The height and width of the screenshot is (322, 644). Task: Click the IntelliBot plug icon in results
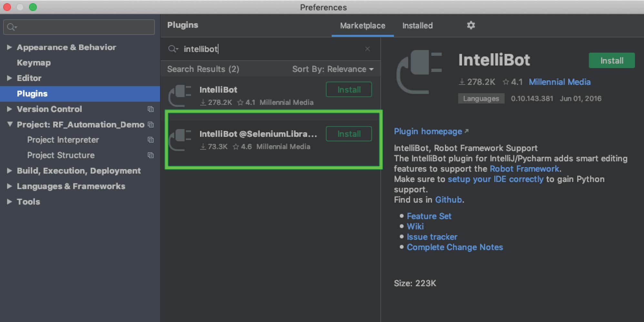pos(180,96)
